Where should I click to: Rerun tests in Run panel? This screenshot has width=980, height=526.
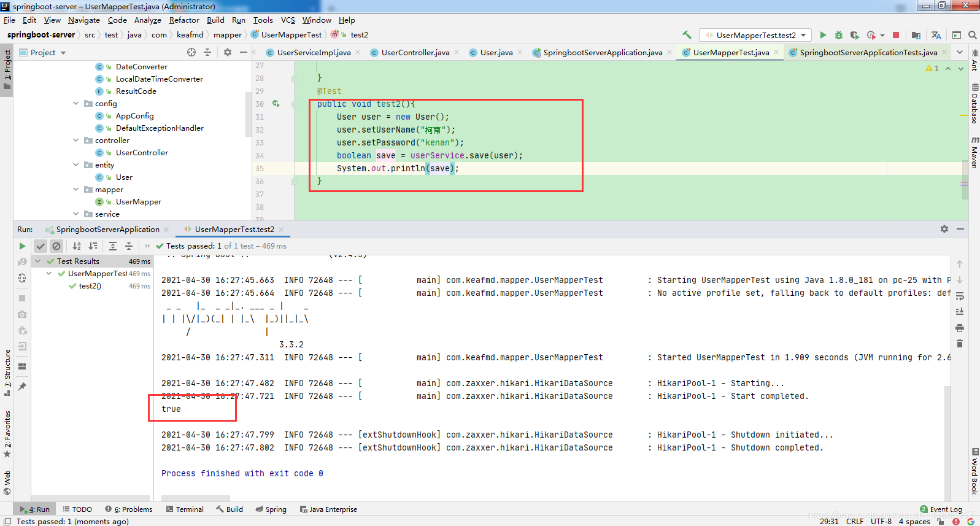[x=22, y=246]
